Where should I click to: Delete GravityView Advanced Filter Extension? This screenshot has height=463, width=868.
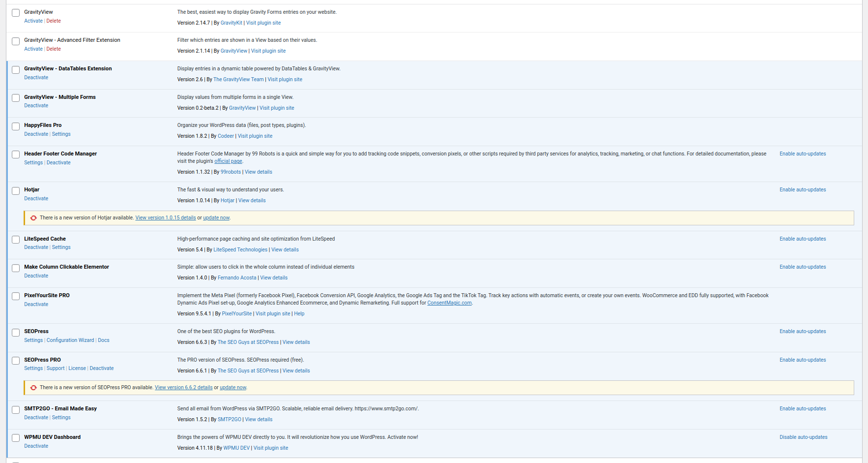click(54, 49)
